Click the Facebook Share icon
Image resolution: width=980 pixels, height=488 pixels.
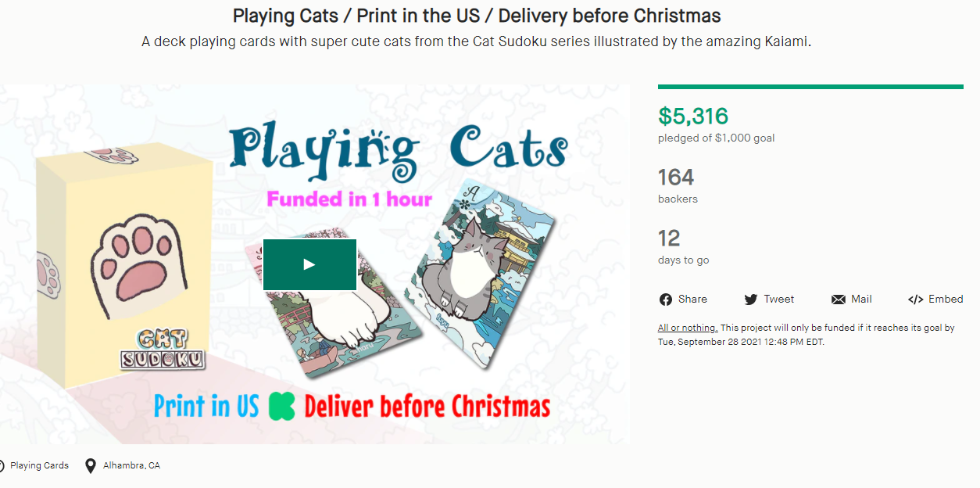(666, 300)
